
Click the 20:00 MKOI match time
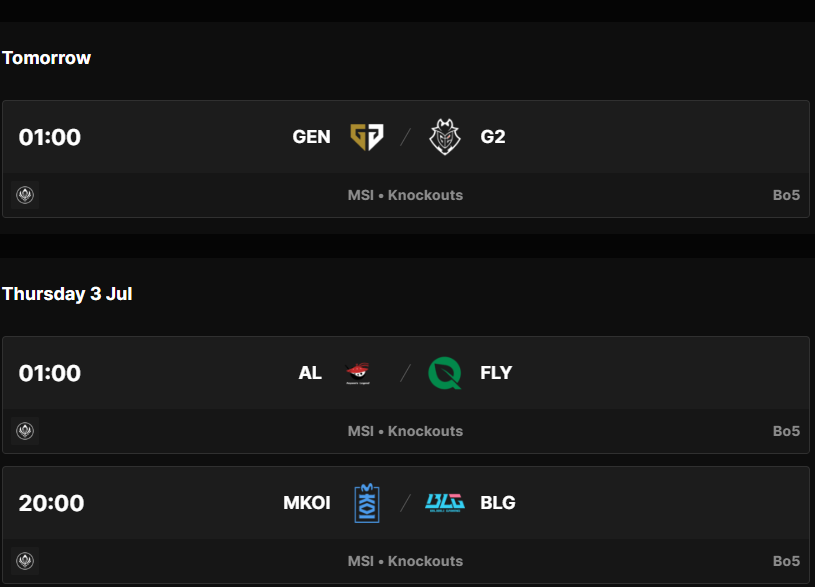click(x=51, y=503)
